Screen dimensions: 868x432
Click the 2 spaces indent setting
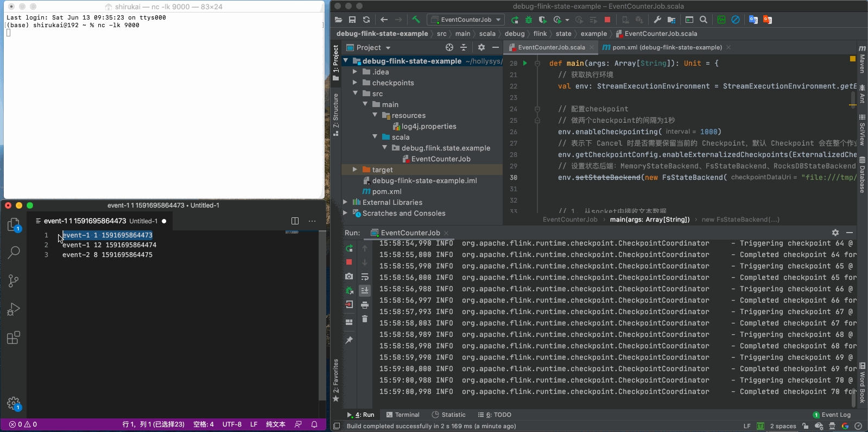click(x=783, y=426)
